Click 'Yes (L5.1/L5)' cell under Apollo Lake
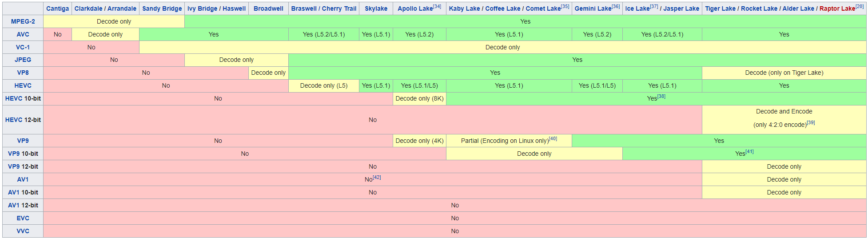Image resolution: width=868 pixels, height=239 pixels. click(419, 85)
